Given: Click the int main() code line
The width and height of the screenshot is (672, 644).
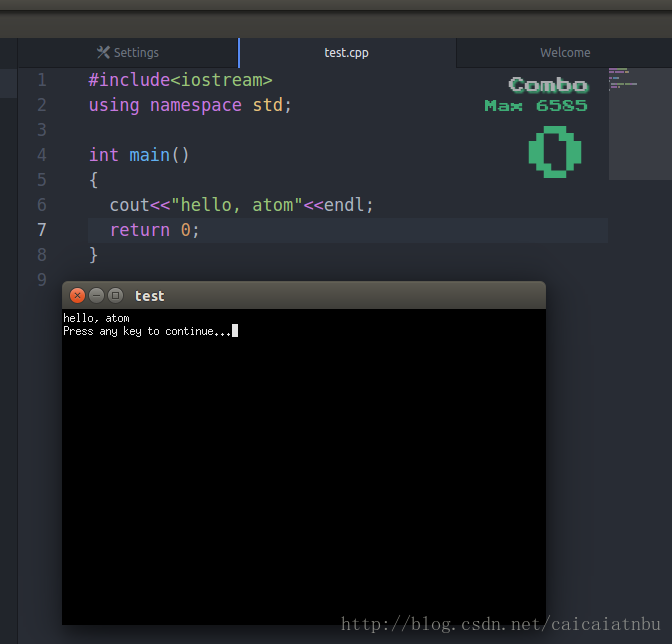Looking at the screenshot, I should [139, 155].
